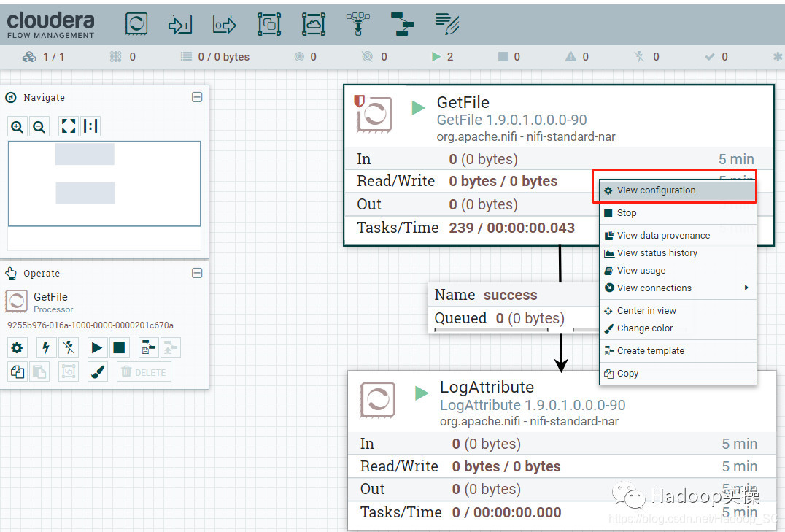Select the Template toolbar icon
This screenshot has width=785, height=532.
[402, 24]
